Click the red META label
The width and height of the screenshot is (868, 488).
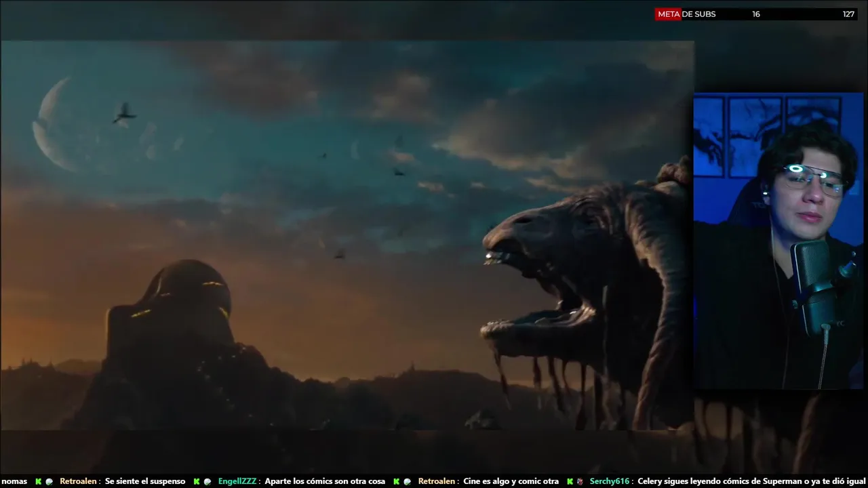tap(669, 14)
